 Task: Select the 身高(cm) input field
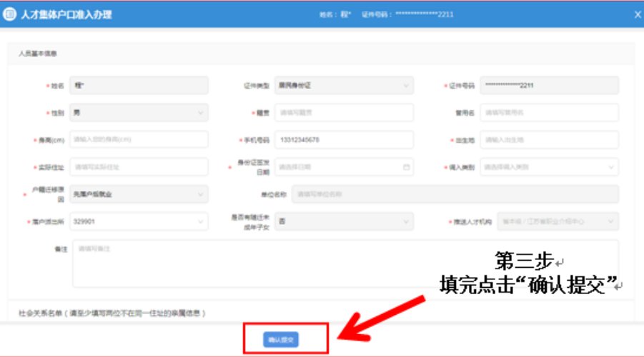click(x=139, y=140)
